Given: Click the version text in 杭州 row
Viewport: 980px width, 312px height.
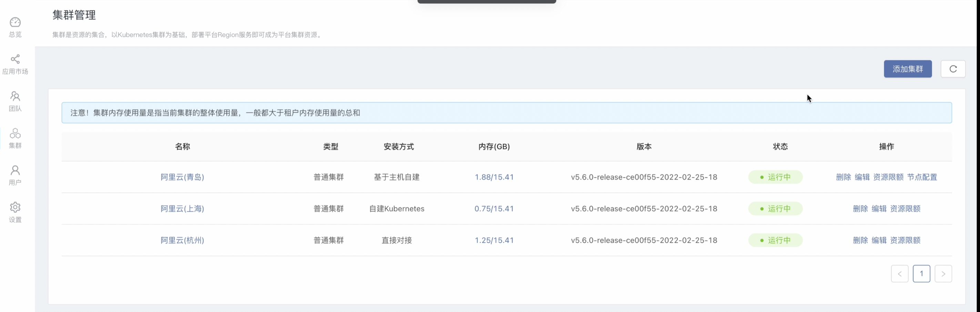Looking at the screenshot, I should pyautogui.click(x=644, y=240).
